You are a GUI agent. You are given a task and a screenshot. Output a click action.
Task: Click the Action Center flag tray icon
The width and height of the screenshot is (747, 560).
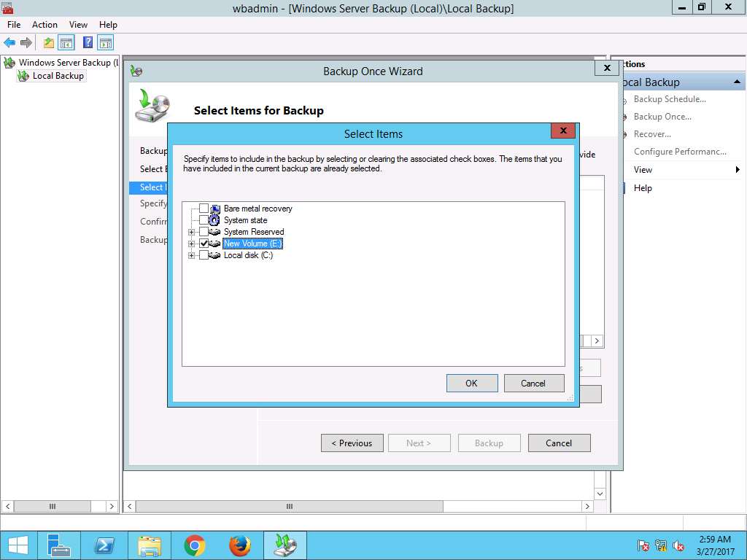[x=643, y=545]
